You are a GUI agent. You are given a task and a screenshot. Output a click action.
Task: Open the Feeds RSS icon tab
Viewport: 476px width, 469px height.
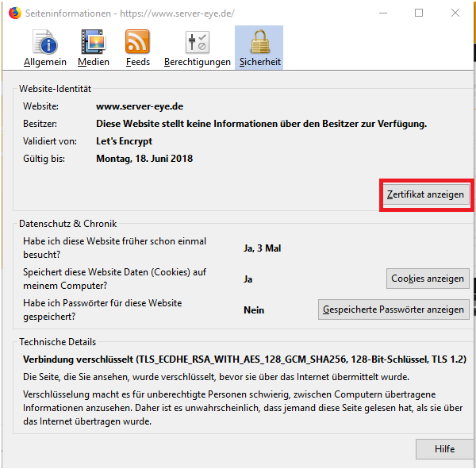click(x=138, y=48)
